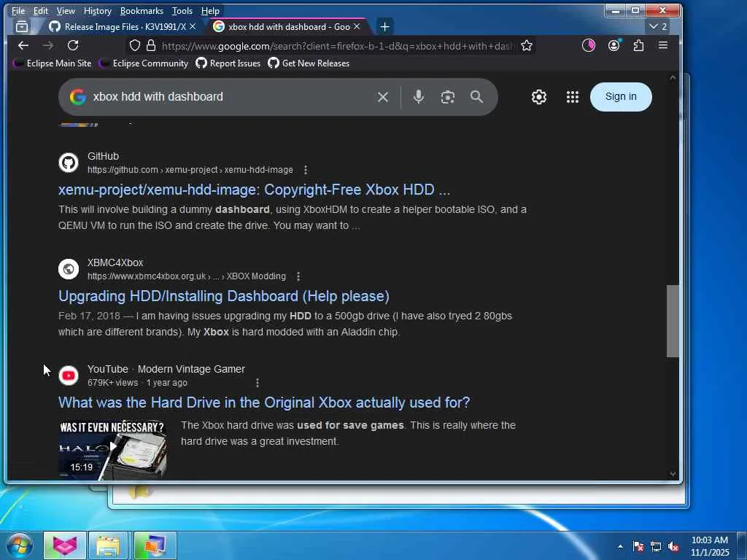Click the Google search text field
This screenshot has height=560, width=747.
pyautogui.click(x=231, y=97)
